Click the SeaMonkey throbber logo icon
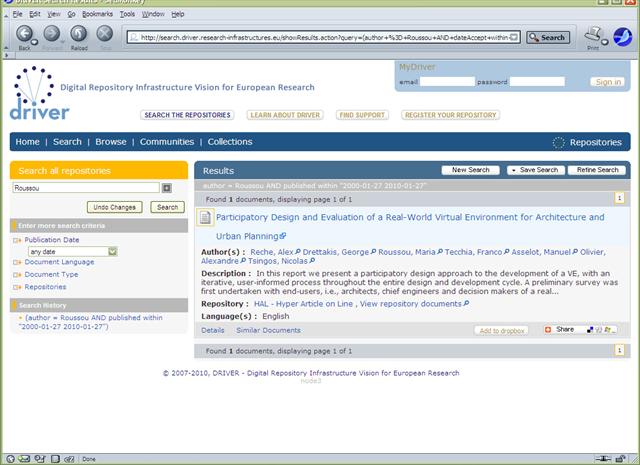Image resolution: width=640 pixels, height=465 pixels. 622,37
